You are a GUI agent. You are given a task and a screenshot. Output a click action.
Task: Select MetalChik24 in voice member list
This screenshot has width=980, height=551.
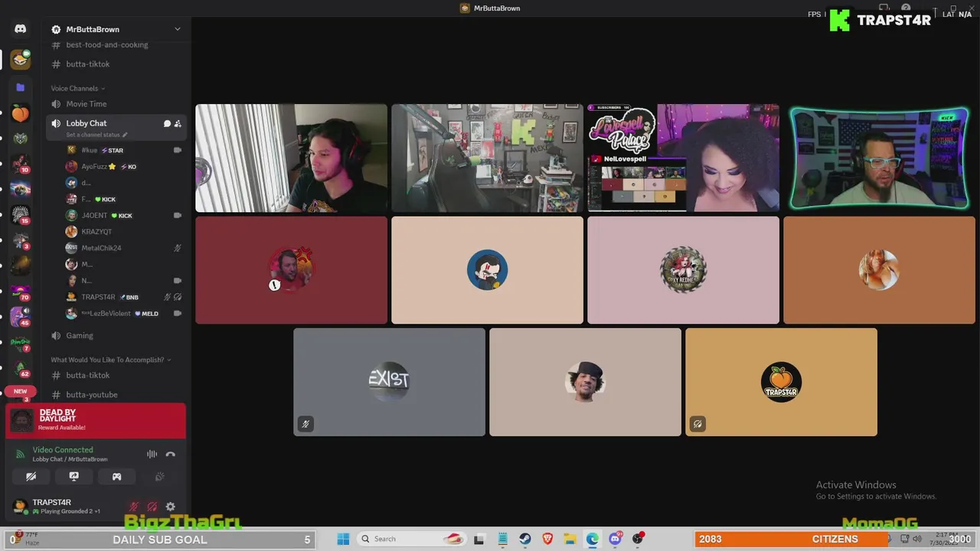tap(124, 248)
